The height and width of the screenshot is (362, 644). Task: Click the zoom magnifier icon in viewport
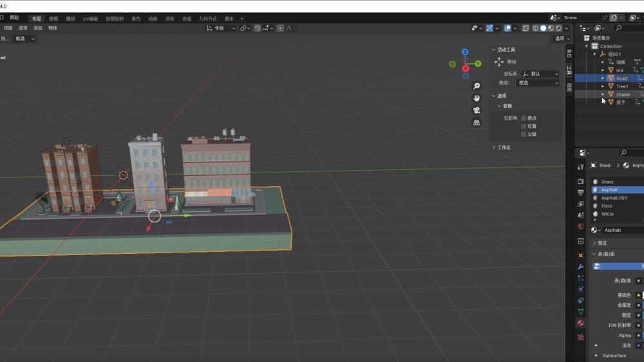point(477,86)
